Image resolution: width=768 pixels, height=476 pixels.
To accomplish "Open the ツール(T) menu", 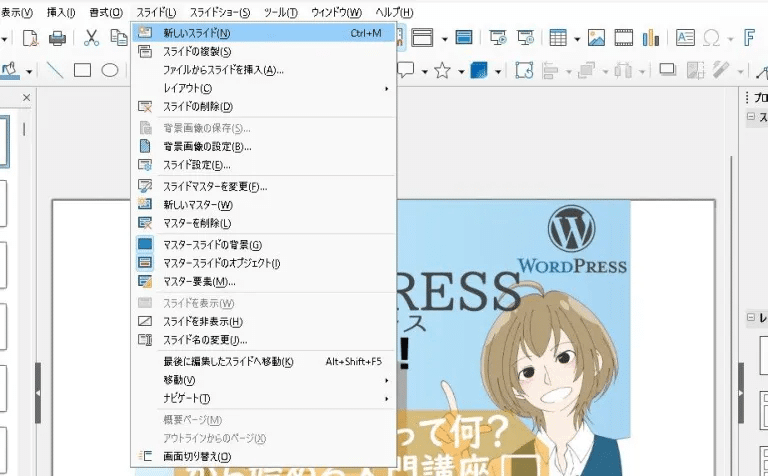I will [281, 12].
